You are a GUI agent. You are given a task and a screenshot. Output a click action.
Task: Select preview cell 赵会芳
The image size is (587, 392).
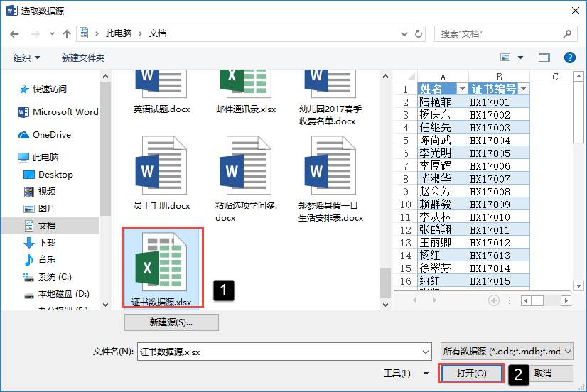(443, 191)
